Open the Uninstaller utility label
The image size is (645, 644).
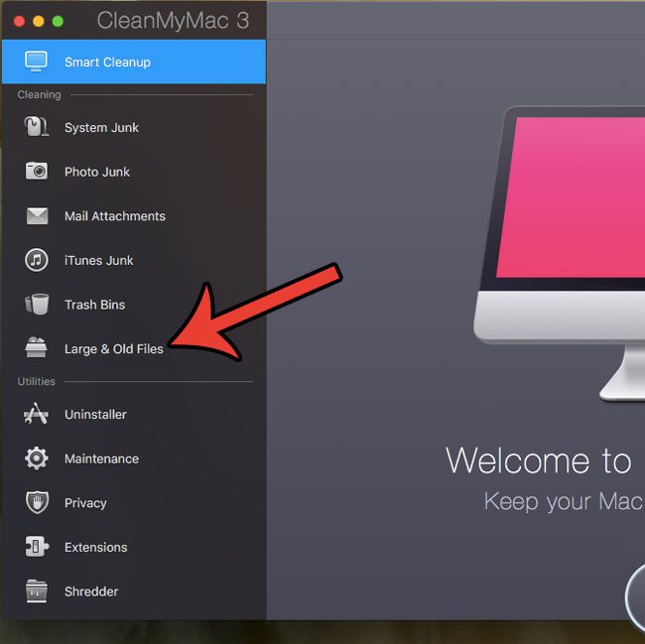(95, 414)
